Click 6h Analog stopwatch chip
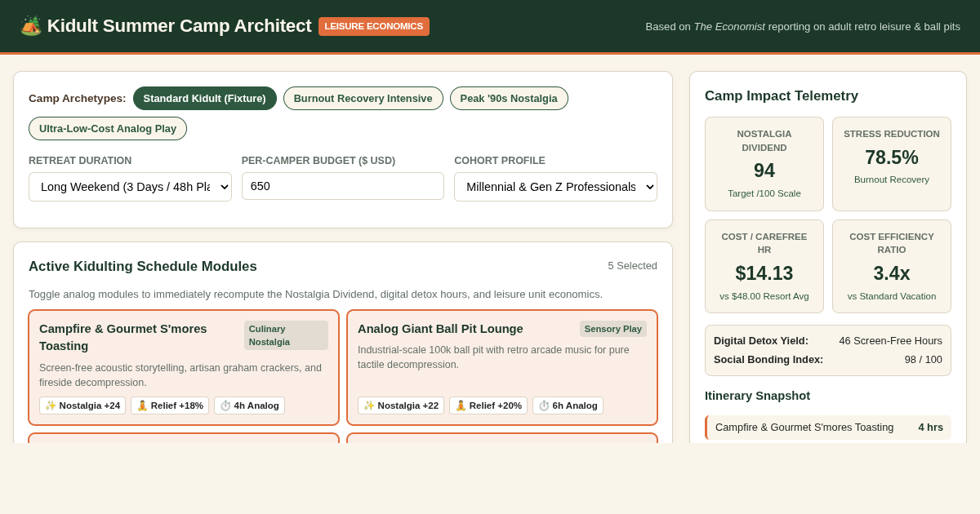 (x=568, y=405)
